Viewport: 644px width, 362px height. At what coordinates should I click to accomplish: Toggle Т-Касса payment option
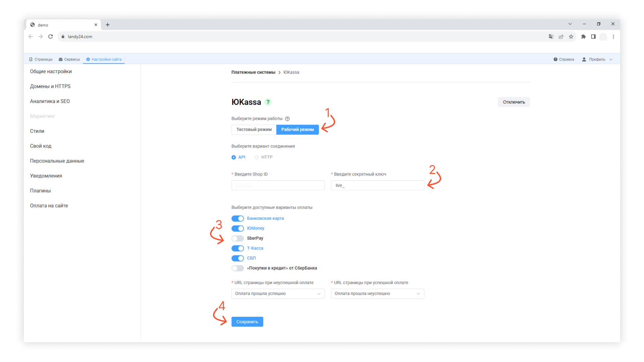238,248
